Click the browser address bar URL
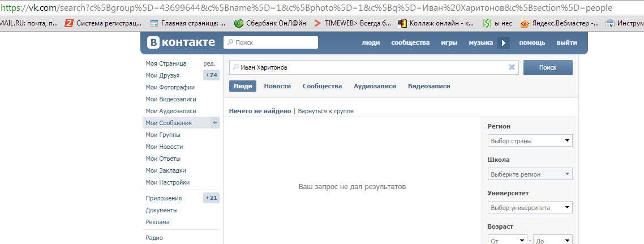 tap(306, 8)
